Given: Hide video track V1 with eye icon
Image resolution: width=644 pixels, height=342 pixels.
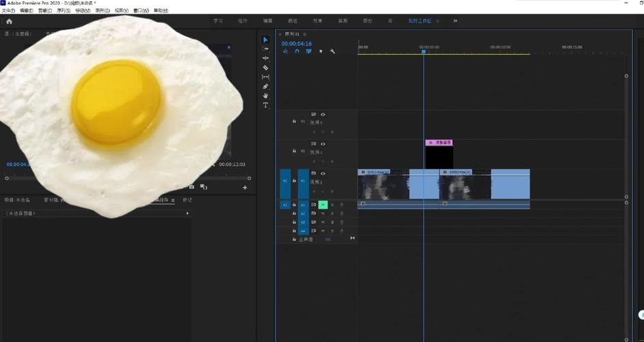Looking at the screenshot, I should (x=323, y=174).
